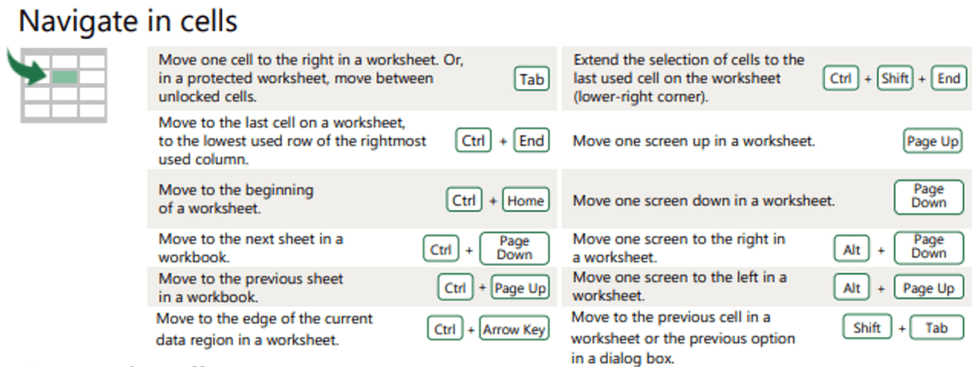Click the End key beside Ctrl in second row
The width and height of the screenshot is (980, 367).
click(531, 140)
